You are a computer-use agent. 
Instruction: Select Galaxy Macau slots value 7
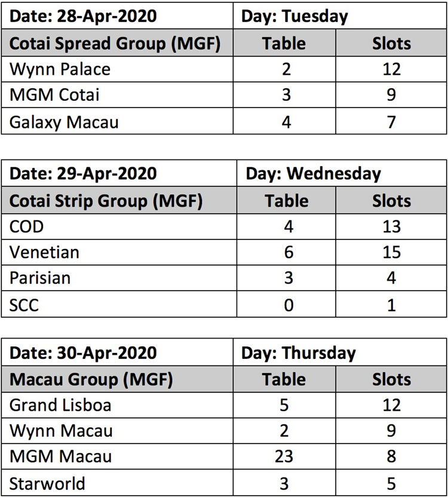tap(391, 122)
